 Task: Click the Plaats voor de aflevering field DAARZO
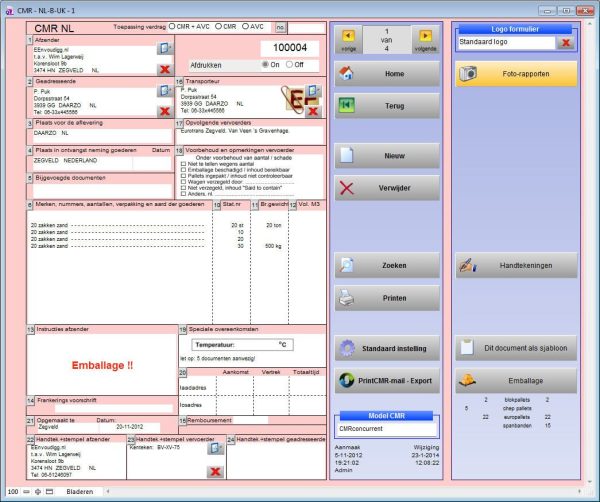[100, 134]
